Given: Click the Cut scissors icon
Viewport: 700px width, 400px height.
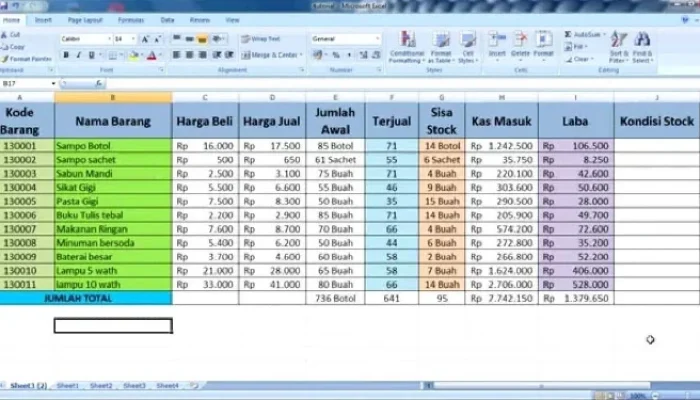Looking at the screenshot, I should pyautogui.click(x=4, y=34).
